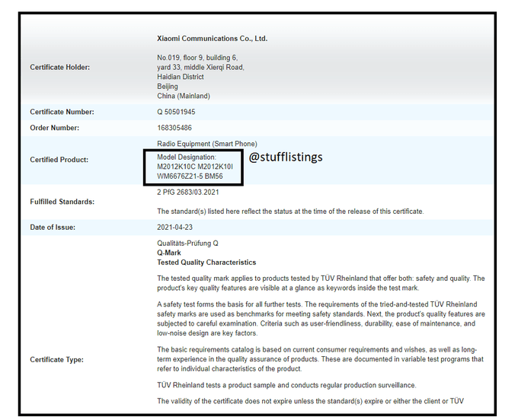This screenshot has height=420, width=518.
Task: Select the Certificate Type label
Action: [57, 360]
